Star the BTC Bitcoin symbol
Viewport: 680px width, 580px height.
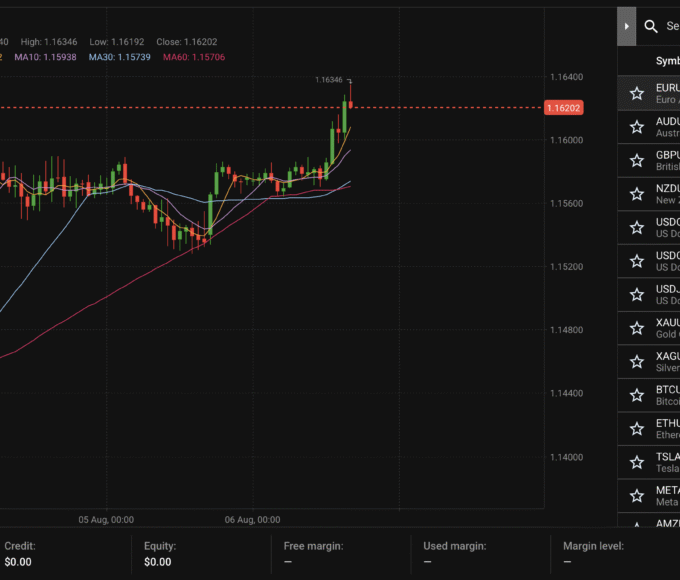pos(637,395)
